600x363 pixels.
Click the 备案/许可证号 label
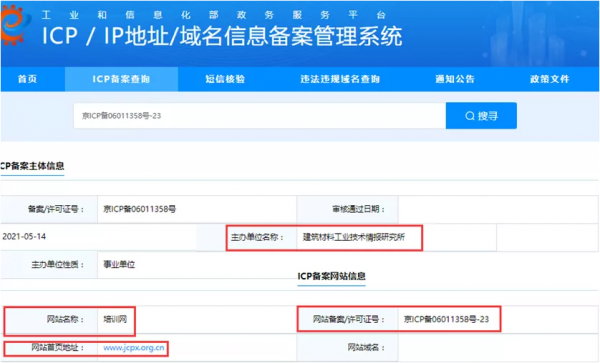click(x=56, y=209)
